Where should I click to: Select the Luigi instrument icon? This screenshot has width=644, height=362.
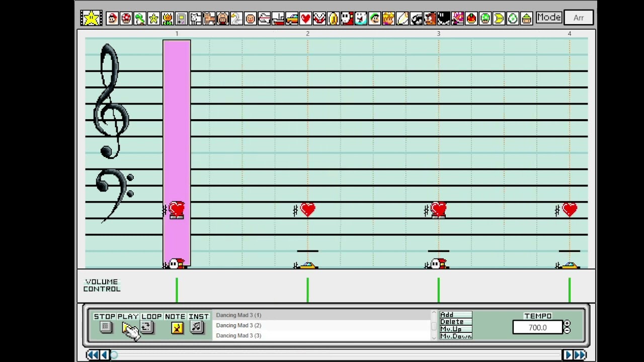tap(375, 19)
